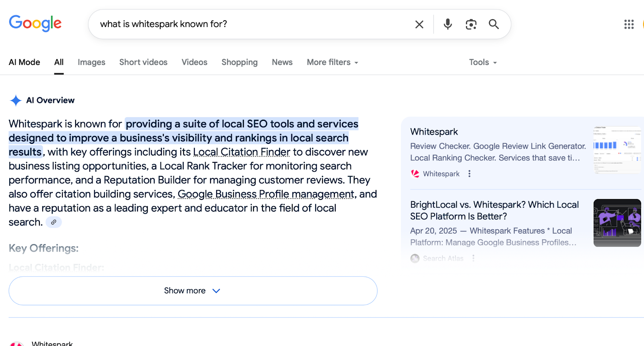Open the Google apps grid
The width and height of the screenshot is (644, 346).
point(629,24)
